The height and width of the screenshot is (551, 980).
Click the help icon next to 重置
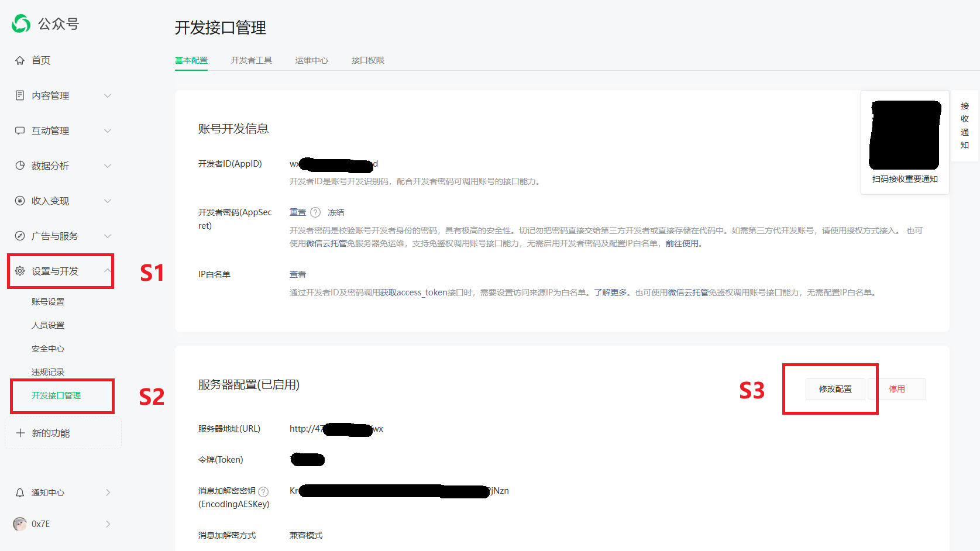315,212
